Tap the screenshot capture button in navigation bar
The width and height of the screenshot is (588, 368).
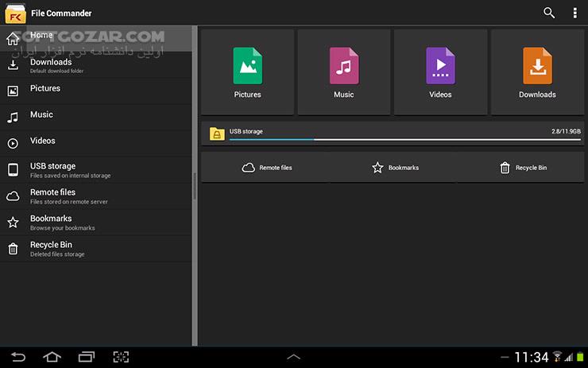(x=121, y=357)
